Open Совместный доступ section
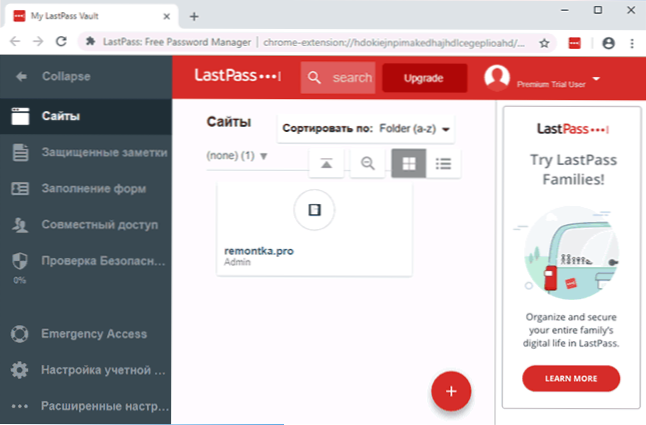This screenshot has height=425, width=646. pos(86,225)
